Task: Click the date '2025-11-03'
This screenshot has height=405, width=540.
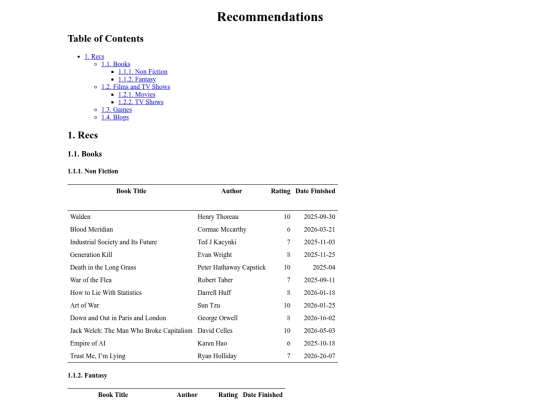Action: (319, 242)
